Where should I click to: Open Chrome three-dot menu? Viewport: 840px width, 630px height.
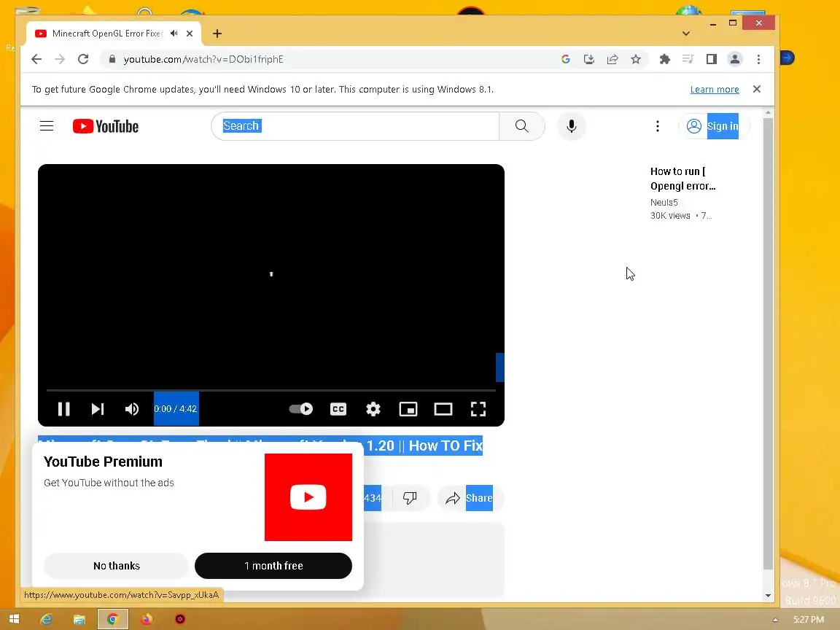click(758, 59)
